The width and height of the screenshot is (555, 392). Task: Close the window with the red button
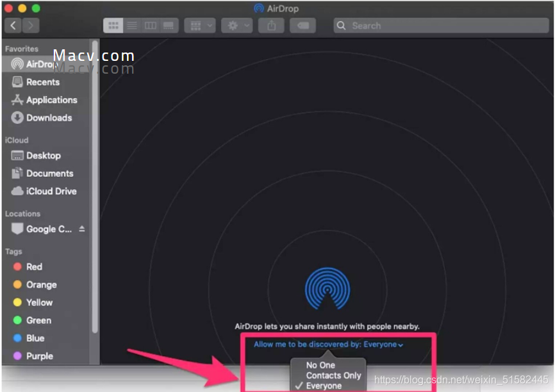pos(8,8)
